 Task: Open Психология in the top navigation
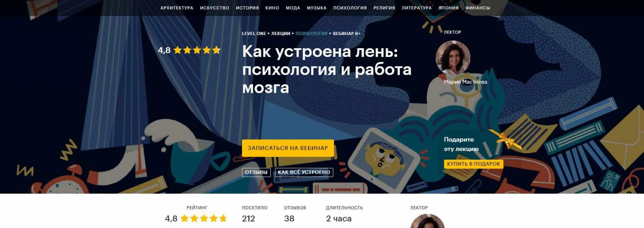350,8
